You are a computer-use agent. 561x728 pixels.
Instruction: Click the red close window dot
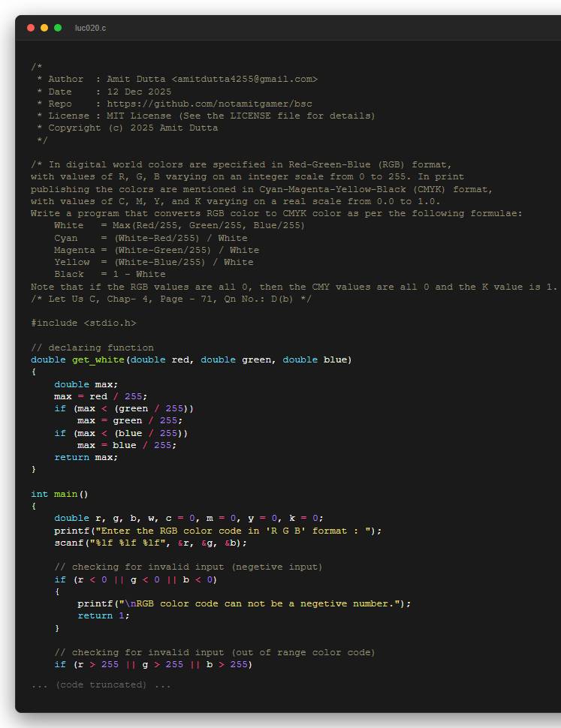tap(31, 28)
